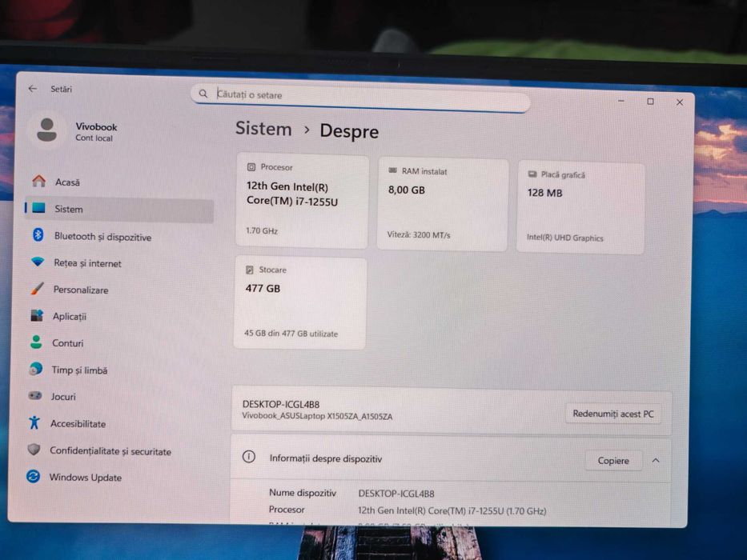
Task: Click the info icon beside Informații despre dispozitiv
Action: [x=249, y=457]
